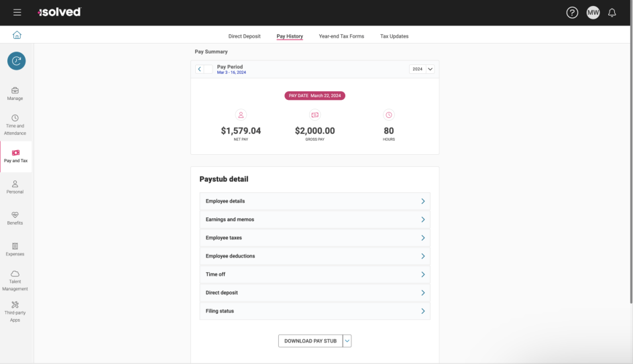Viewport: 633px width, 364px height.
Task: Expand the Direct deposit row
Action: (314, 293)
